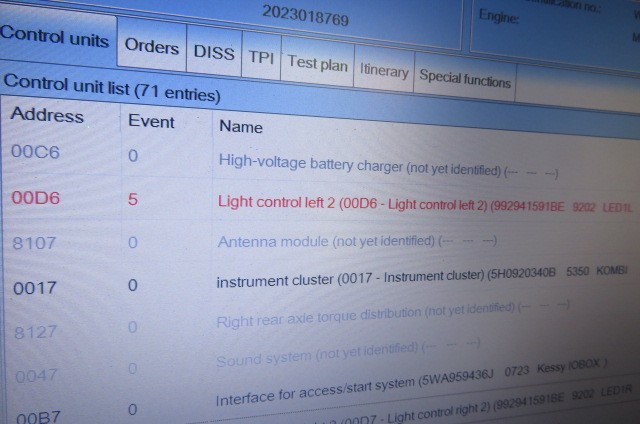Open the Test plan tab
640x424 pixels.
[317, 63]
